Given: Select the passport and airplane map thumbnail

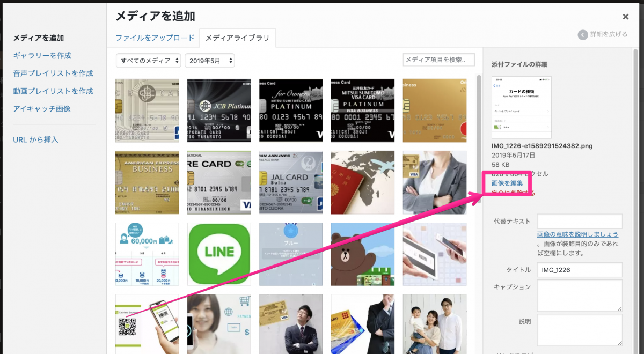Looking at the screenshot, I should [x=363, y=182].
